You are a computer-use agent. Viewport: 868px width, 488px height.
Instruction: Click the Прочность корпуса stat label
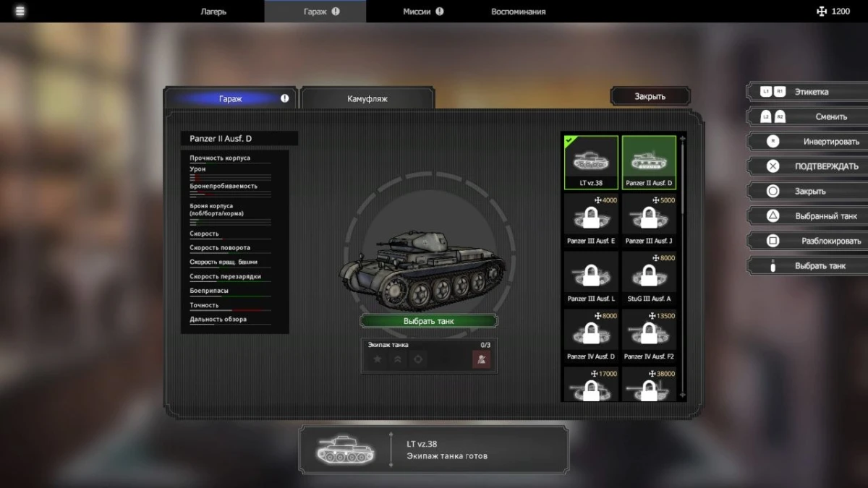point(220,158)
